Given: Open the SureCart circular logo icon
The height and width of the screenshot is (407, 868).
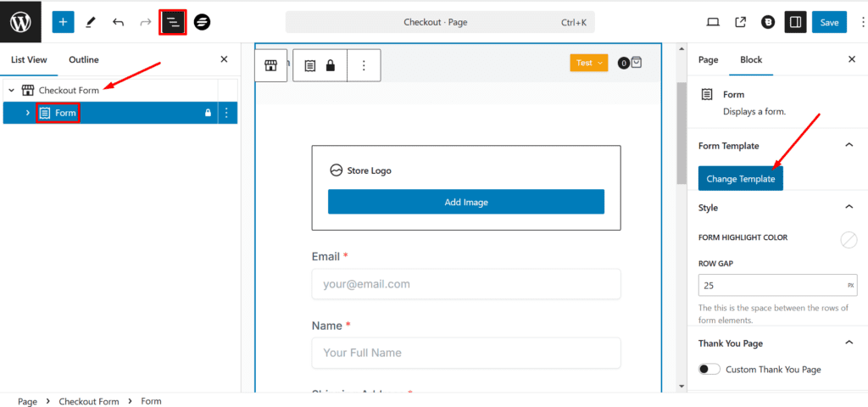Looking at the screenshot, I should click(202, 22).
